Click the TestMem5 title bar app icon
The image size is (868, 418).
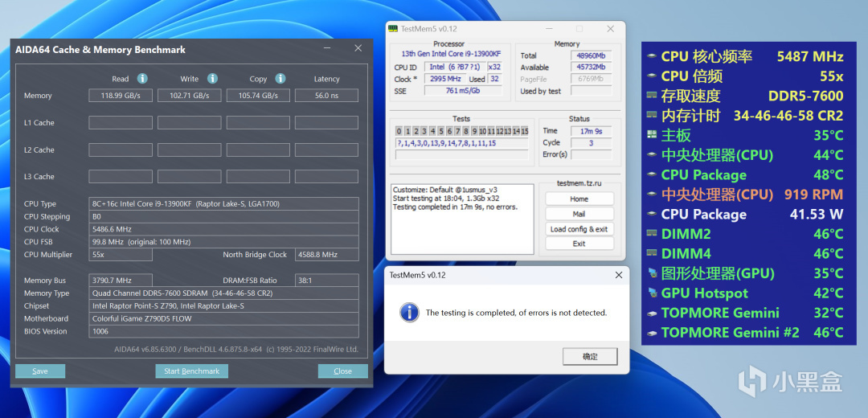[x=393, y=29]
